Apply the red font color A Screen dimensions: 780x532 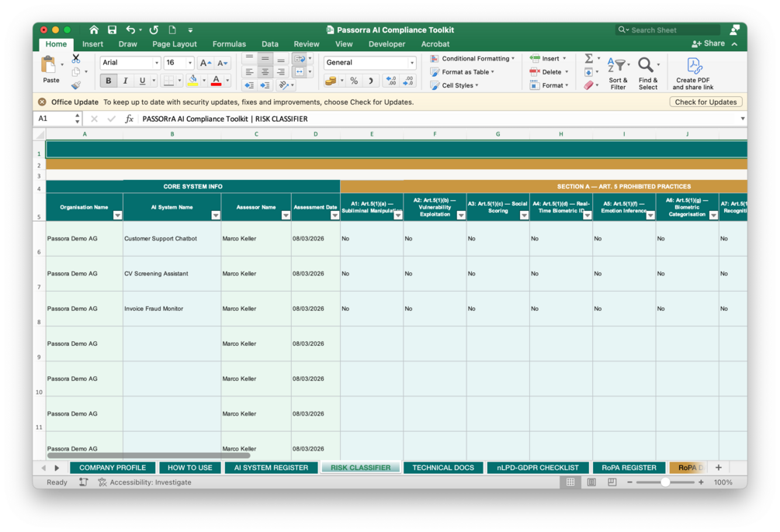216,81
